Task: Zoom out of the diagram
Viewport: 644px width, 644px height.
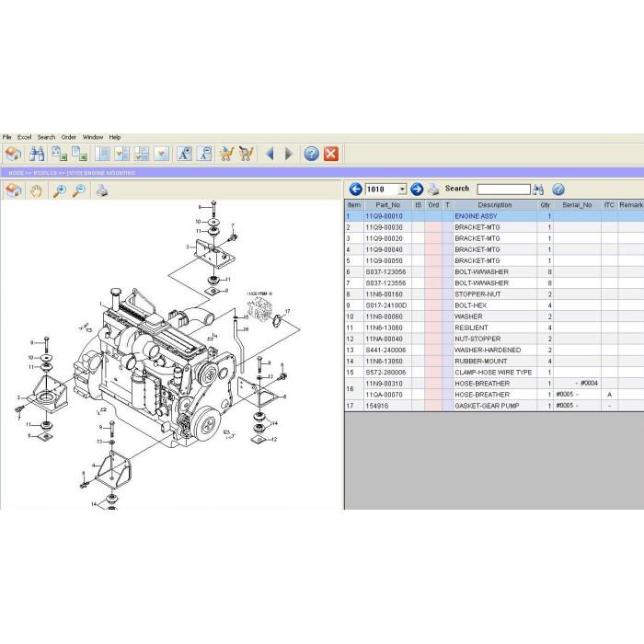Action: (x=79, y=190)
